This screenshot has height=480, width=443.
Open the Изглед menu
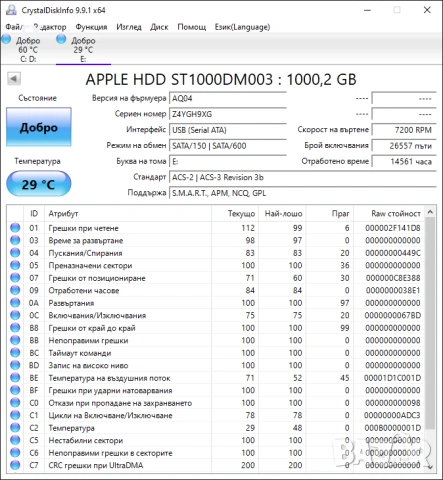click(129, 27)
